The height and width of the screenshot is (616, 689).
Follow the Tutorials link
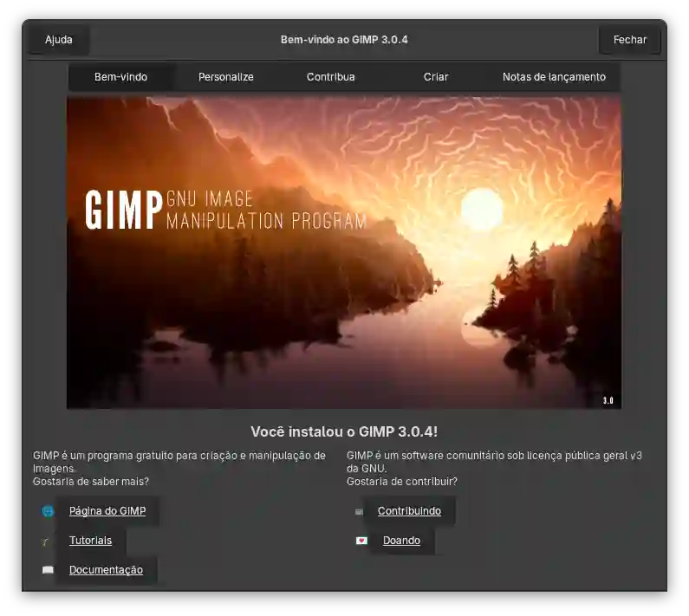pos(90,541)
